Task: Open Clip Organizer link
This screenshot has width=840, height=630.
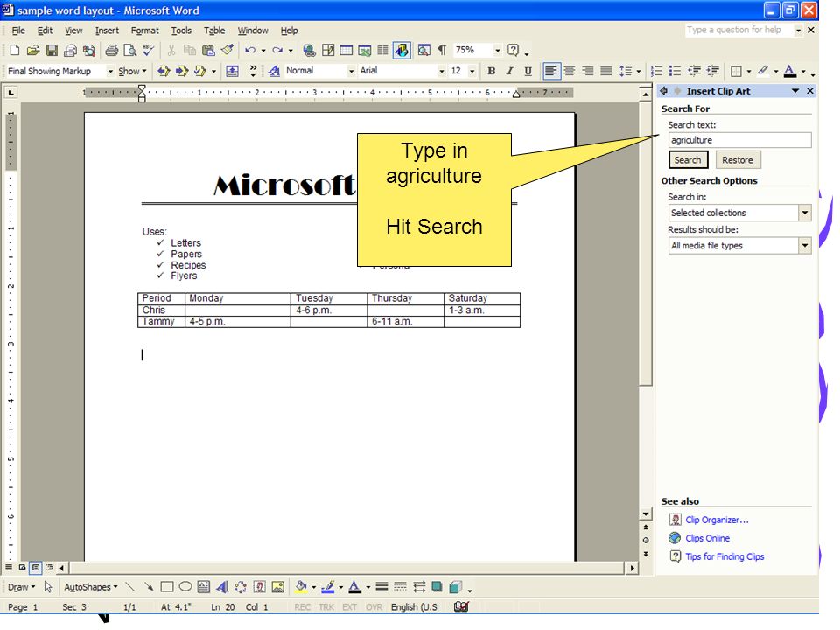Action: (717, 520)
